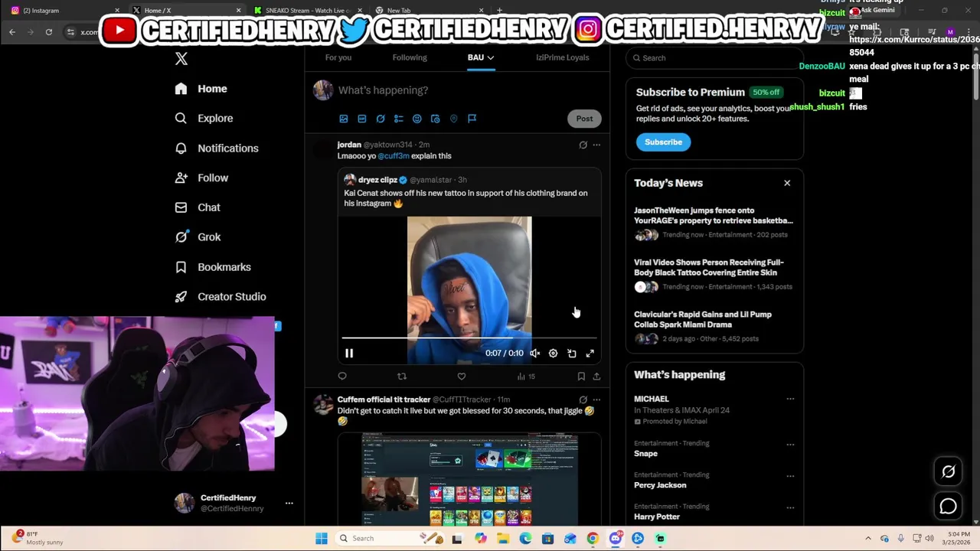The width and height of the screenshot is (980, 551).
Task: Open the Follow page in the sidebar
Action: [x=201, y=178]
